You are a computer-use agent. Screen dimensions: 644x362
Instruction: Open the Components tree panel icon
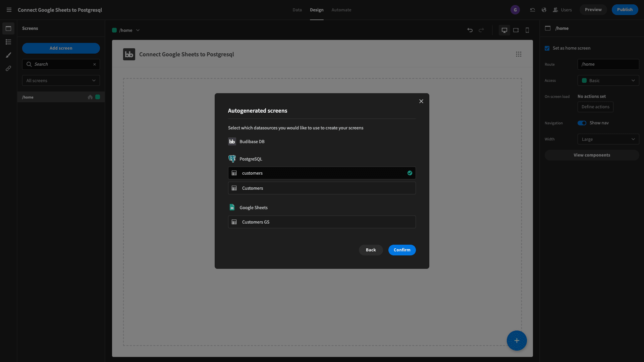click(8, 42)
